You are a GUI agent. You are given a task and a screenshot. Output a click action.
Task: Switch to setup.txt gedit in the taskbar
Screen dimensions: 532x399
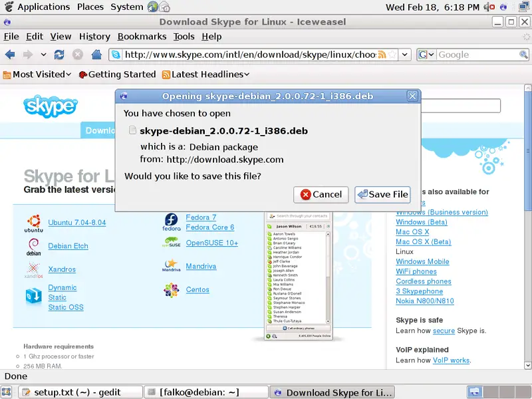tap(80, 392)
